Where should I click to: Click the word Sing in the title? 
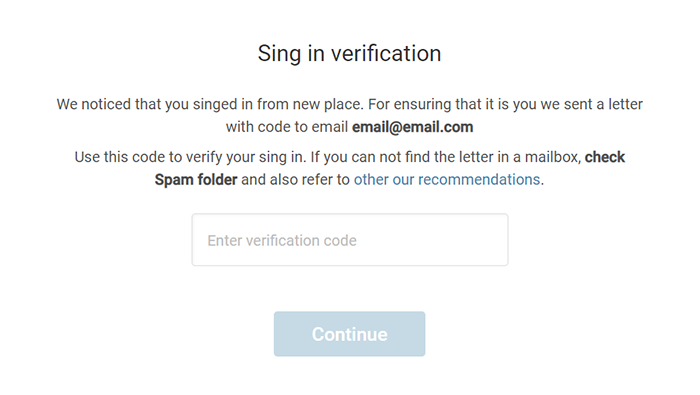pos(279,54)
